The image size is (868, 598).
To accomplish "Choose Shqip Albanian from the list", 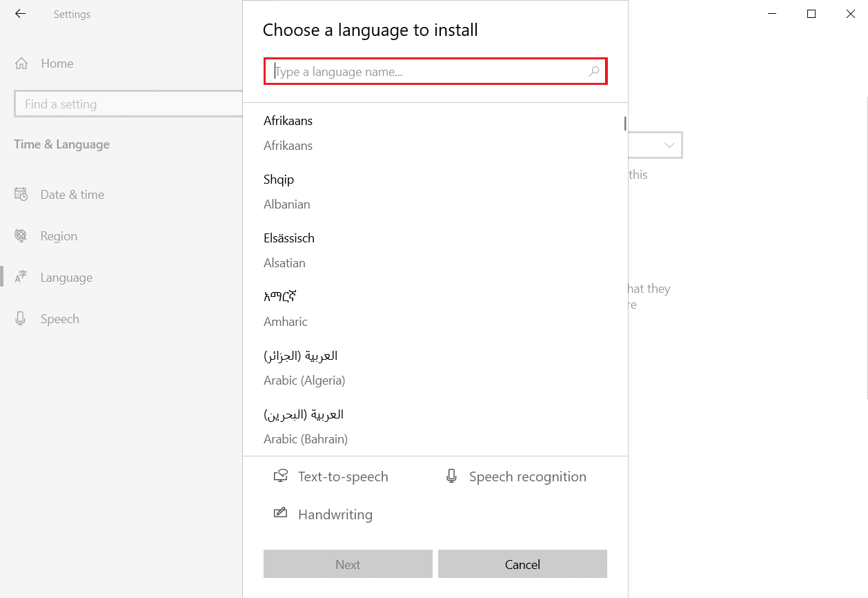I will click(435, 191).
